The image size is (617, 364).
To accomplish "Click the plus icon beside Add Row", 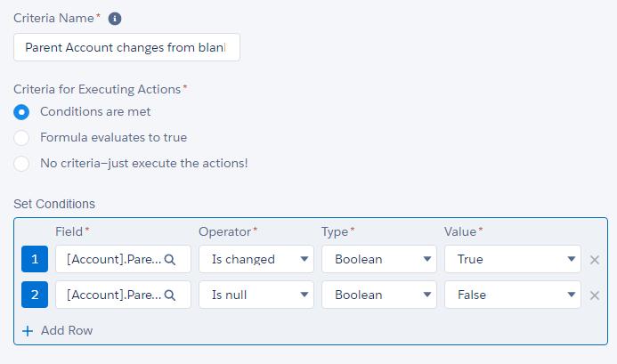I will click(x=28, y=331).
